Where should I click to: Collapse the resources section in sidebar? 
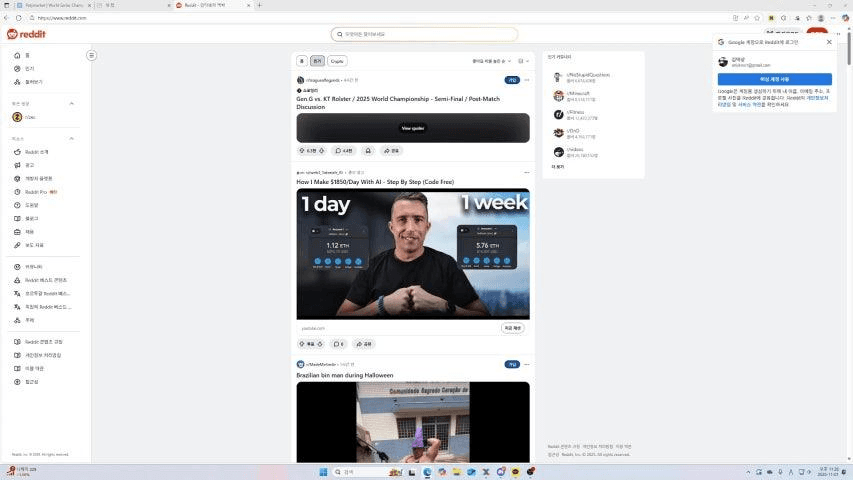click(x=71, y=138)
